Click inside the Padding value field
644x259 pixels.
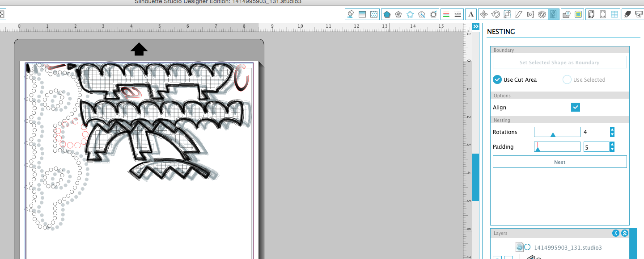point(596,146)
